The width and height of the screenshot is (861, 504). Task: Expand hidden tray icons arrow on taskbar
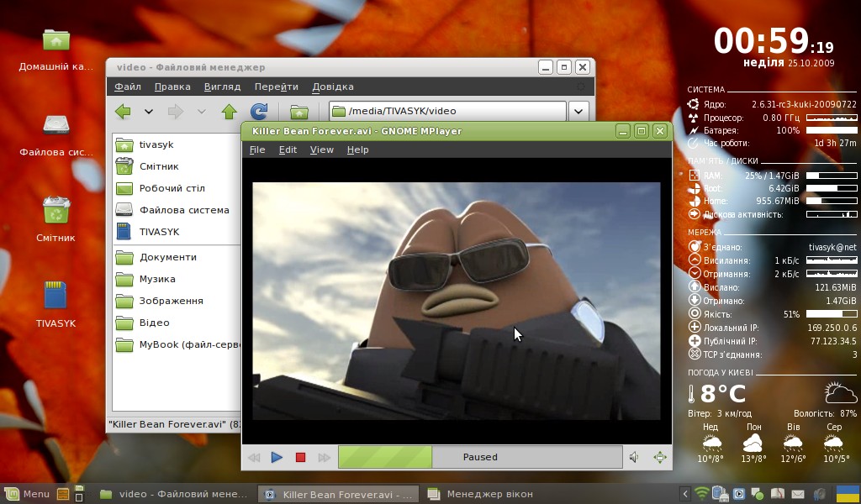[685, 494]
